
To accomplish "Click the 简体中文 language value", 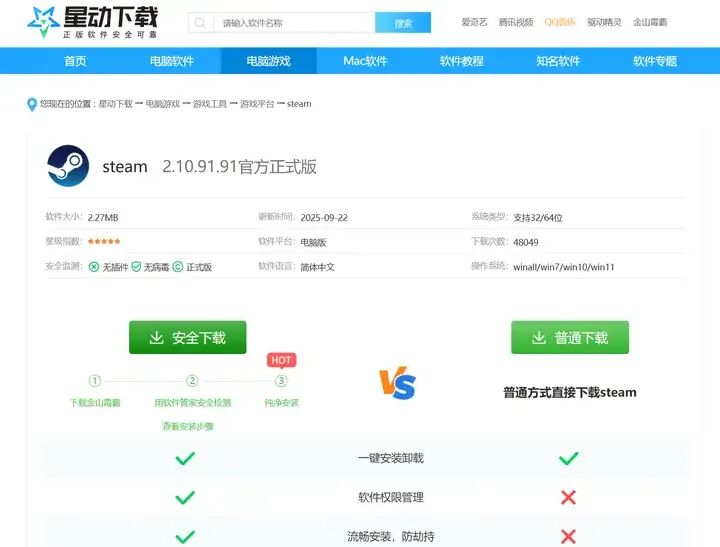I will [317, 267].
